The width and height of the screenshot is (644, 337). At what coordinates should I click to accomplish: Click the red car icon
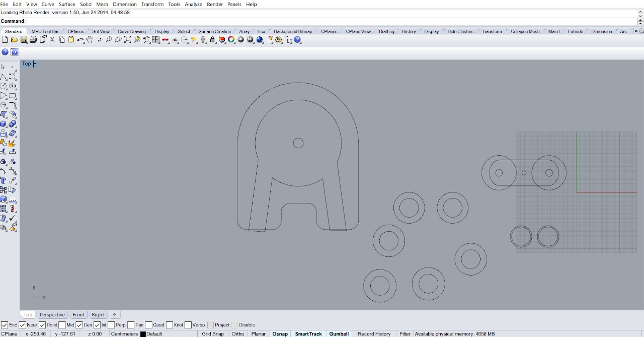click(166, 40)
